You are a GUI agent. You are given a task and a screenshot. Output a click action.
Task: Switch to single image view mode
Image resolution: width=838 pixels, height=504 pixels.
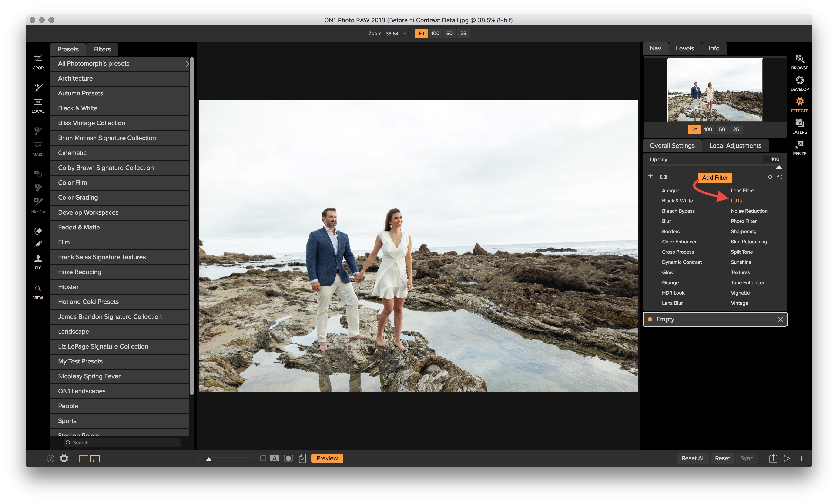pos(84,458)
